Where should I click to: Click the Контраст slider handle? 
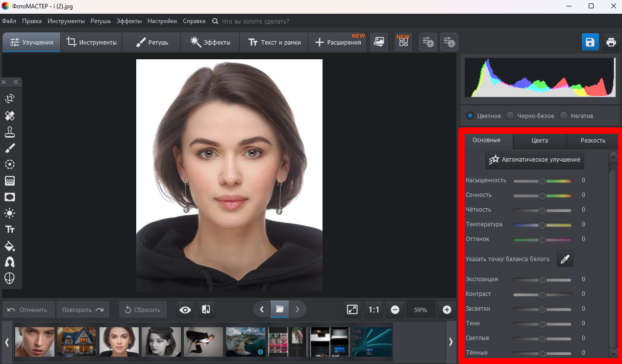pyautogui.click(x=542, y=294)
